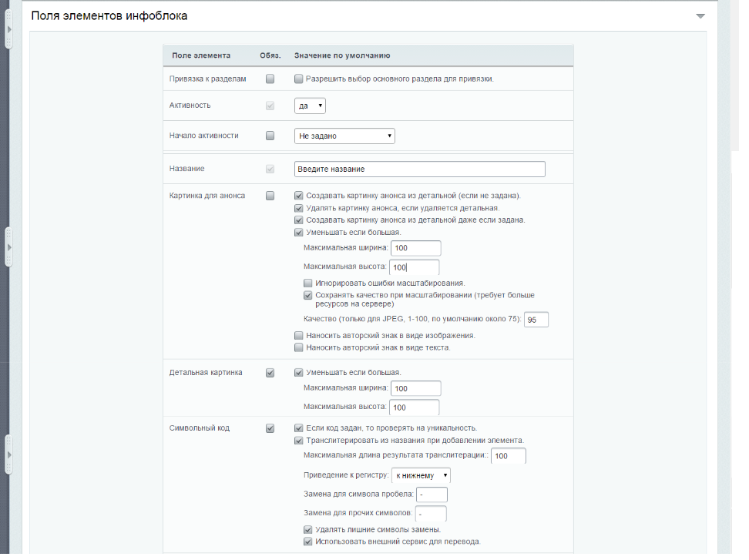Click the JPEG Качество input field
The image size is (749, 560).
click(536, 319)
